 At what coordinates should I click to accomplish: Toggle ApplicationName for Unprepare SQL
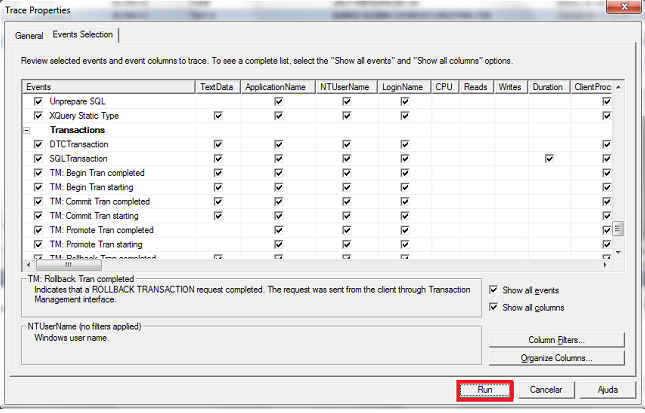pos(278,101)
